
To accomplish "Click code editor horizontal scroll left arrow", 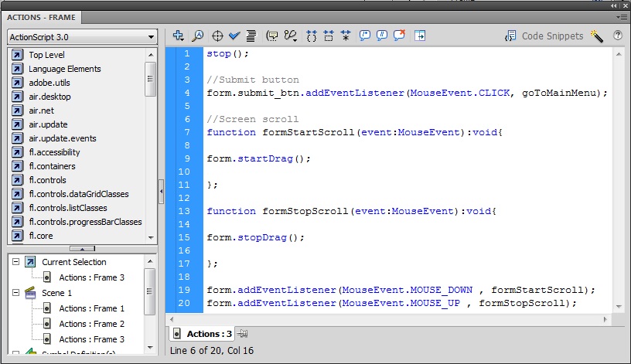I will [x=172, y=319].
